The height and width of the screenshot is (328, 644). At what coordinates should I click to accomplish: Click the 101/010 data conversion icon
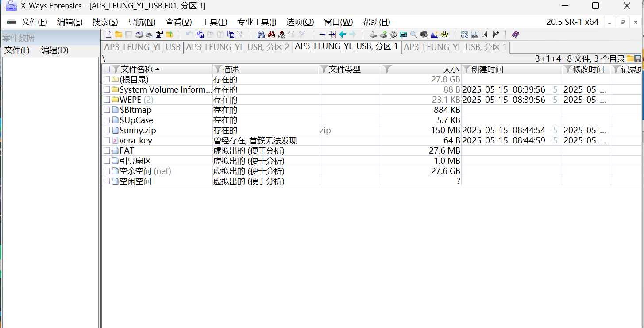pyautogui.click(x=240, y=35)
